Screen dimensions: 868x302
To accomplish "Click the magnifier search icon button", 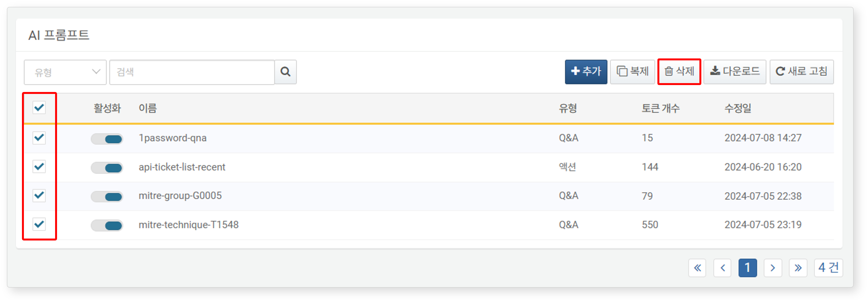I will 285,72.
